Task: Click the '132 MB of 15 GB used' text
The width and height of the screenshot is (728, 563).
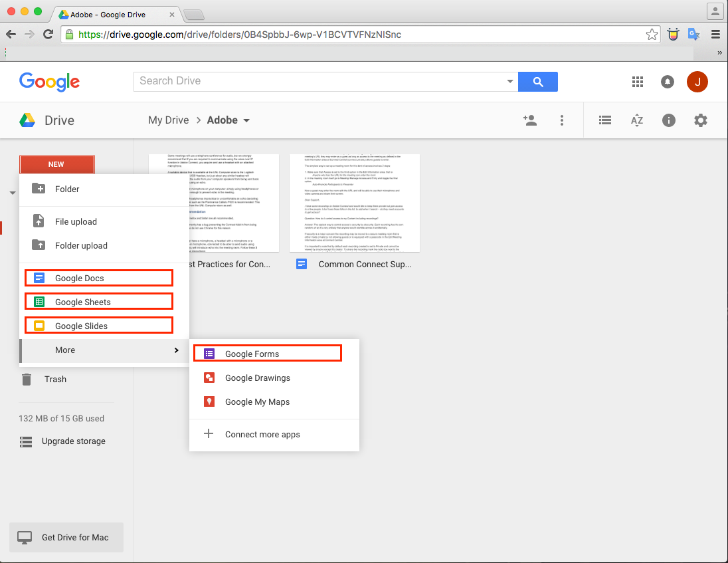Action: pyautogui.click(x=61, y=419)
